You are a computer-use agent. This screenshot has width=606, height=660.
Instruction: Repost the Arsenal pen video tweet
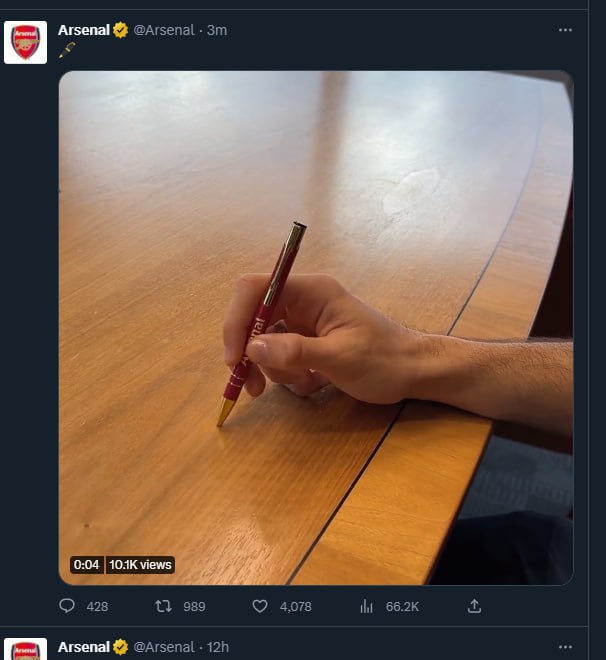[164, 606]
